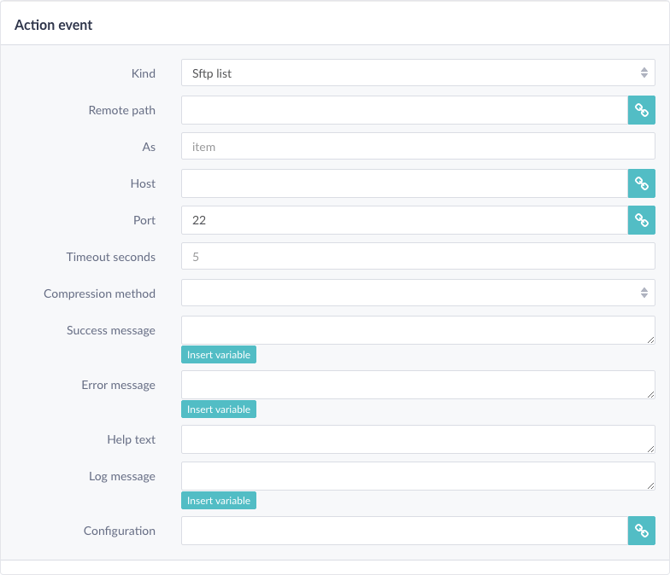Focus the Configuration input field
Image resolution: width=670 pixels, height=575 pixels.
pyautogui.click(x=404, y=531)
